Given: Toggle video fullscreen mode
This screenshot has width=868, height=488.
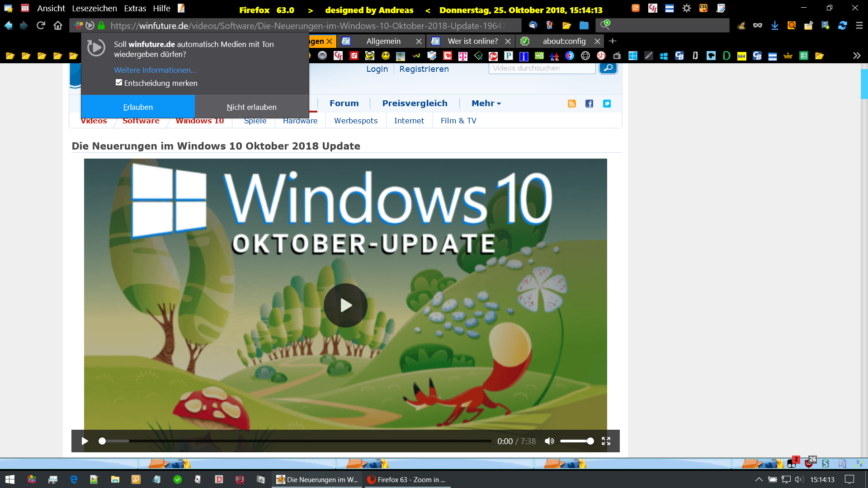Looking at the screenshot, I should [x=606, y=441].
